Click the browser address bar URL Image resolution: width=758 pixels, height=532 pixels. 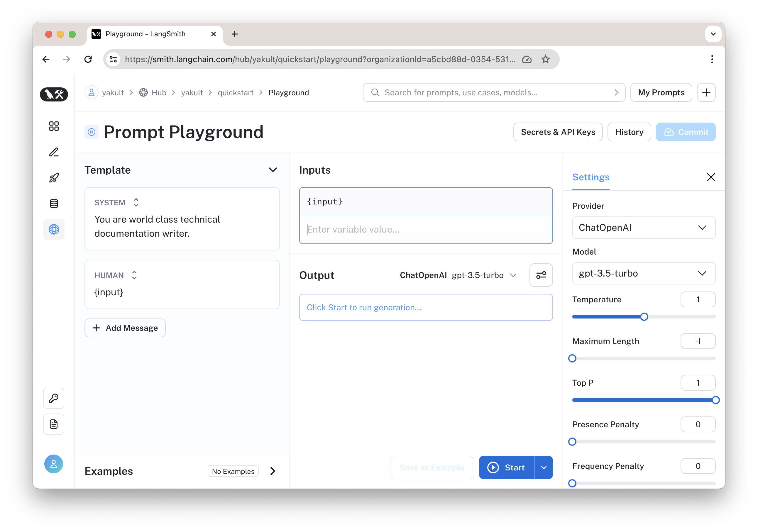(x=320, y=60)
